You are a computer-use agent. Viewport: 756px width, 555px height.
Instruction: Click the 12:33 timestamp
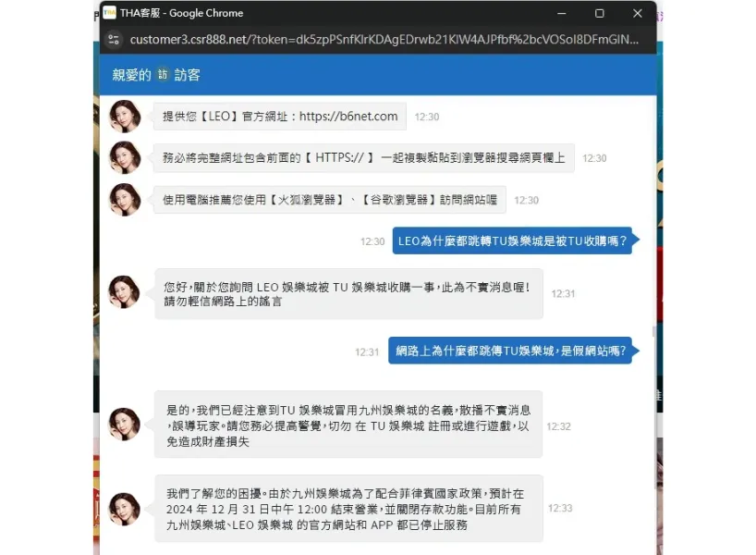[x=560, y=508]
